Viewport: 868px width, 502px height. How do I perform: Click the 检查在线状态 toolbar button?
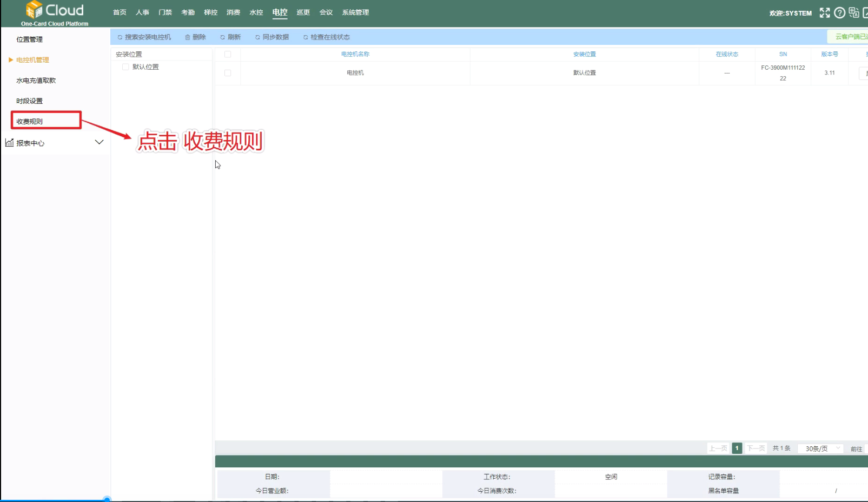tap(327, 37)
